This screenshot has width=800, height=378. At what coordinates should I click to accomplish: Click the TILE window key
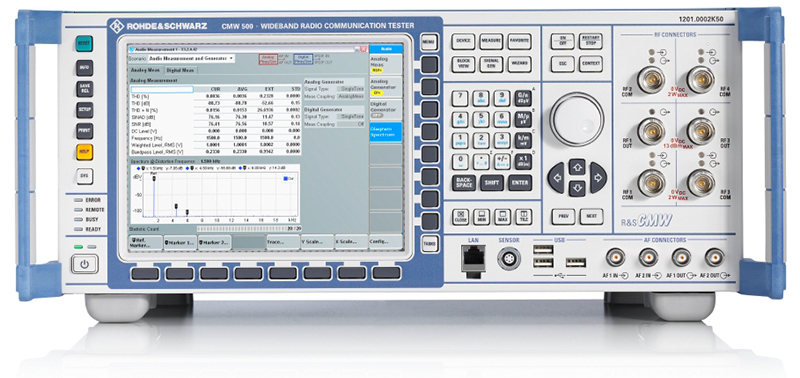coord(522,217)
